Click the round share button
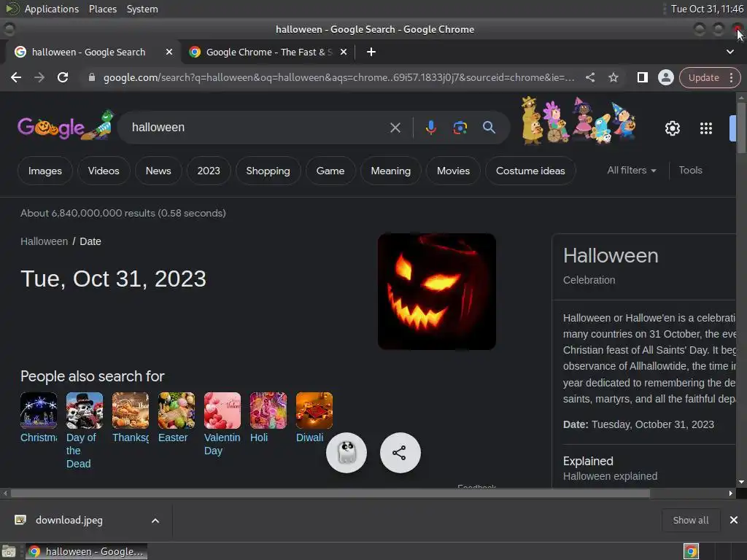The width and height of the screenshot is (747, 560). [x=400, y=452]
